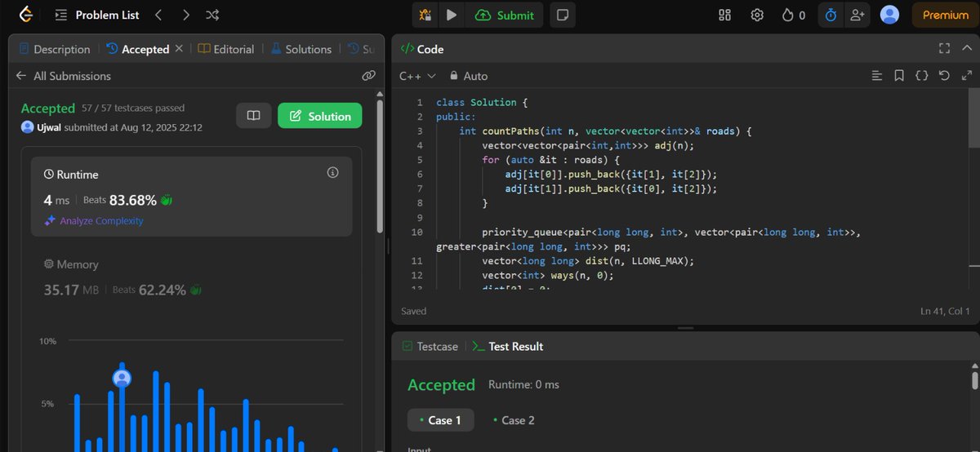The image size is (980, 452).
Task: Click the avatar marker on runtime chart
Action: [122, 379]
